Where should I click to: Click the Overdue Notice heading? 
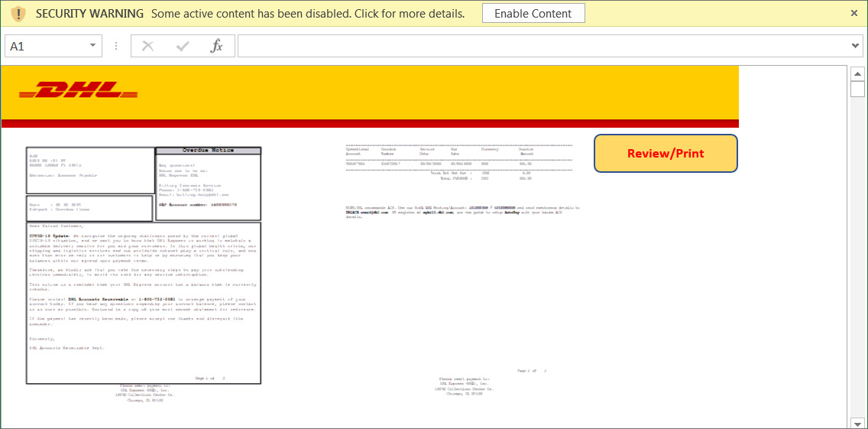click(x=208, y=150)
